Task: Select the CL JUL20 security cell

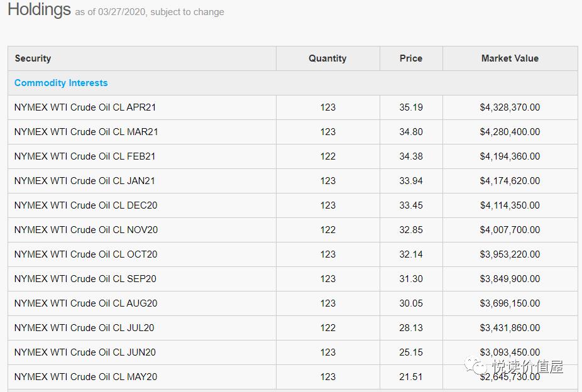Action: (84, 328)
